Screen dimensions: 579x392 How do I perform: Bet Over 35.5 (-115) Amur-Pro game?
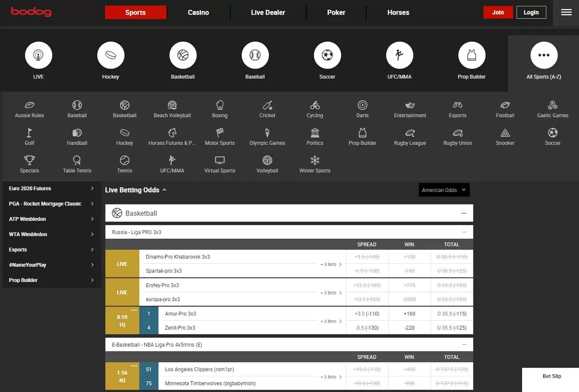pyautogui.click(x=452, y=314)
